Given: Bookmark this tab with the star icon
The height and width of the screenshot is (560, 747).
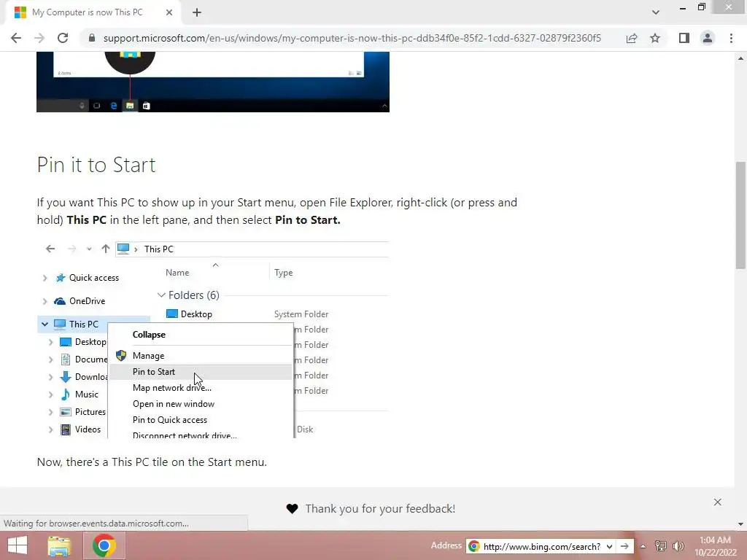Looking at the screenshot, I should (x=655, y=38).
